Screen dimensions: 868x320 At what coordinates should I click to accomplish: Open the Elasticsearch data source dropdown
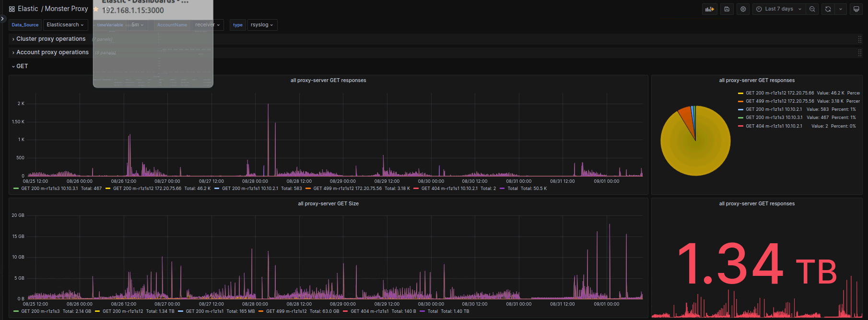point(65,25)
